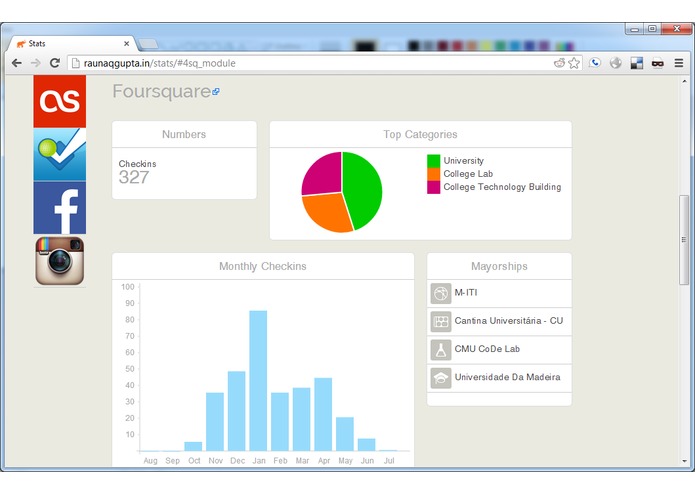Image resolution: width=695 pixels, height=494 pixels.
Task: Click the Reddit extension icon in address bar
Action: point(559,63)
